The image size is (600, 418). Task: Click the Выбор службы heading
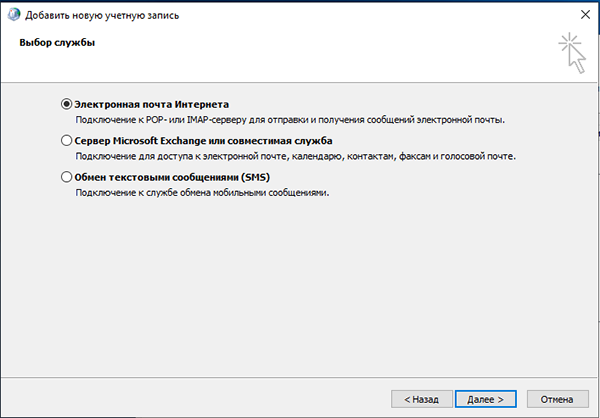(x=57, y=42)
